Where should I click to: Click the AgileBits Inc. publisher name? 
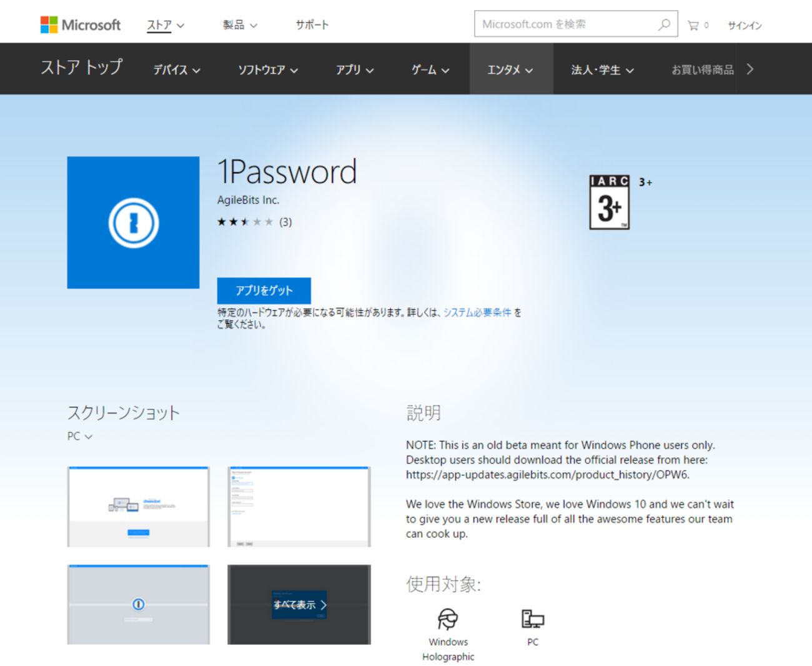click(248, 200)
